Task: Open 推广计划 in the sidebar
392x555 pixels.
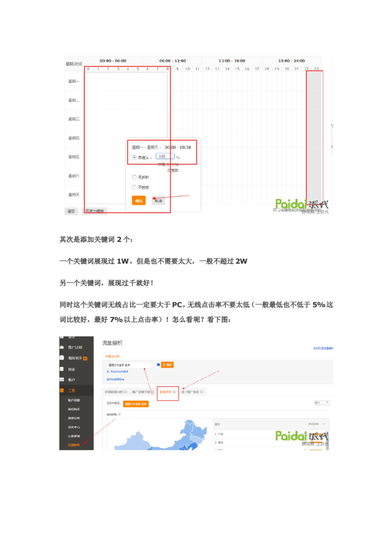Action: pyautogui.click(x=75, y=347)
